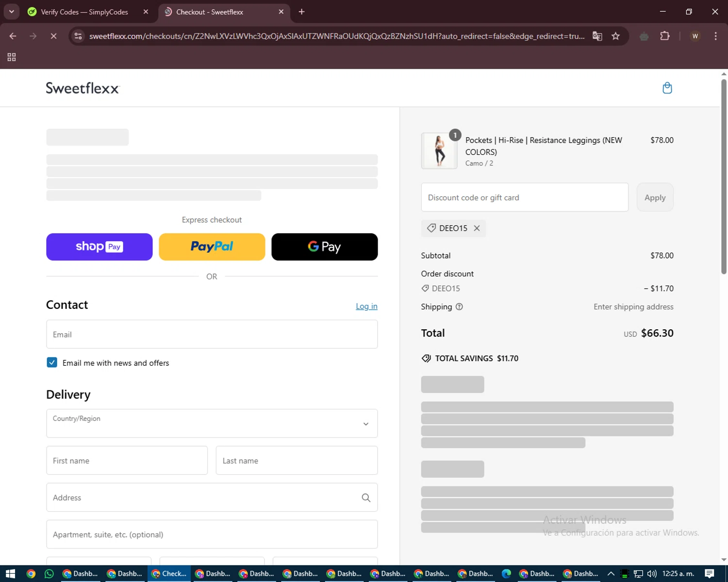Image resolution: width=728 pixels, height=582 pixels.
Task: Open the tab search dropdown arrow
Action: click(11, 12)
